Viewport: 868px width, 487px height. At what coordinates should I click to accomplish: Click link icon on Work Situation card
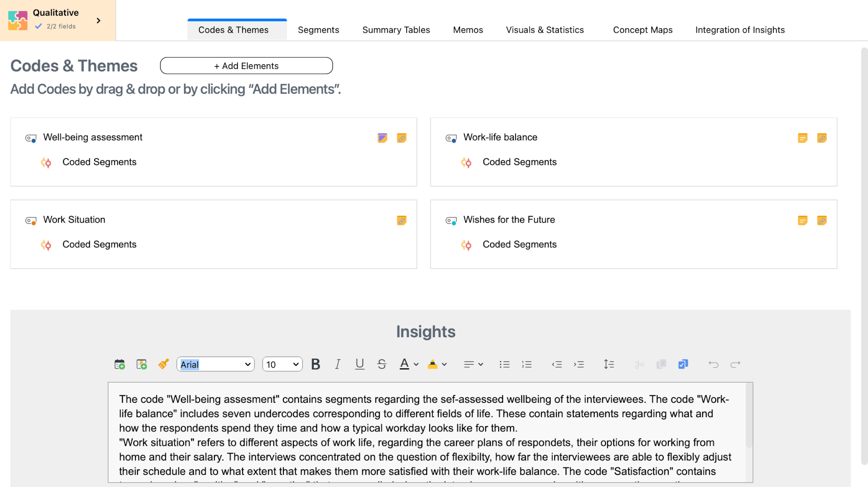point(401,220)
